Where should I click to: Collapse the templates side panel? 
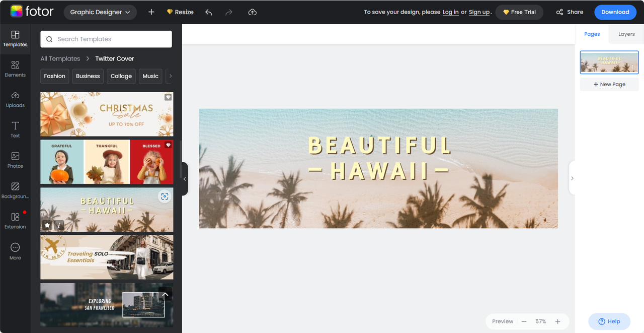185,179
